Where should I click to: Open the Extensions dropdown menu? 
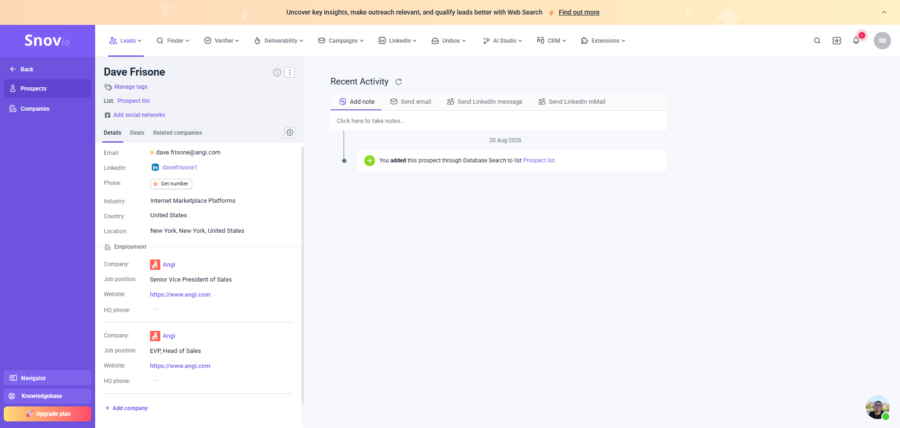603,41
